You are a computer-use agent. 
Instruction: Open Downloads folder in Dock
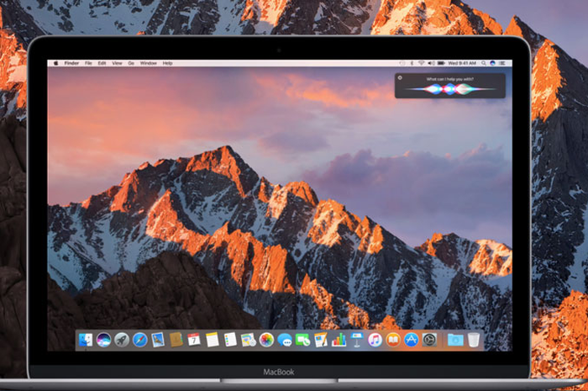click(x=455, y=340)
